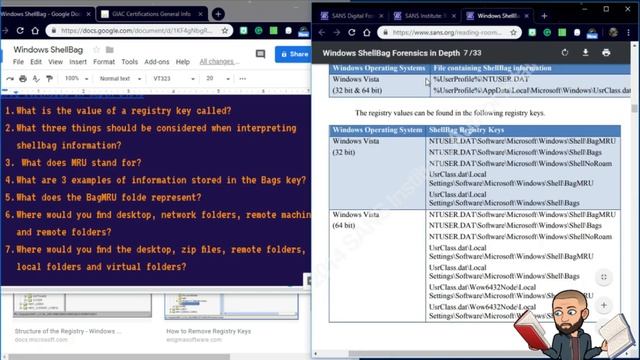Viewport: 640px width, 360px height.
Task: Show more Docs toolbar options
Action: (x=243, y=78)
